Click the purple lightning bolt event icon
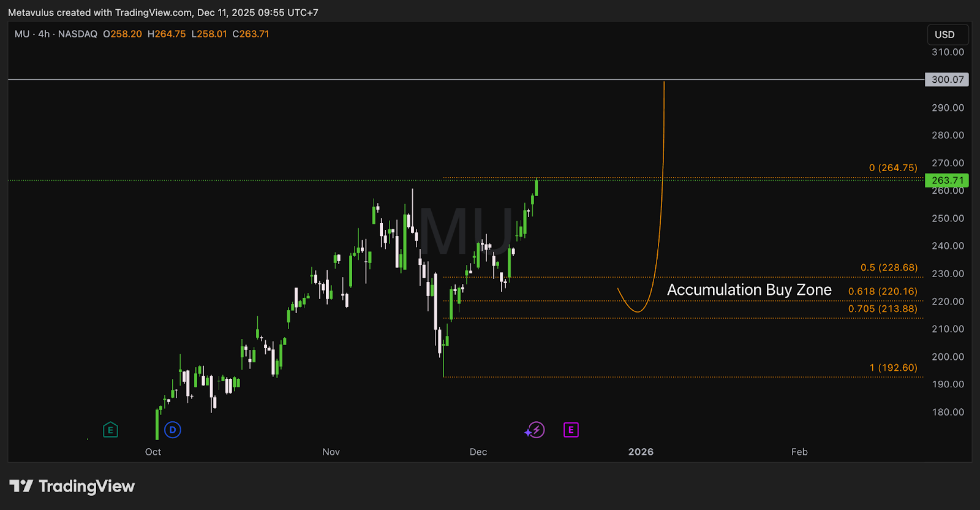 tap(535, 430)
